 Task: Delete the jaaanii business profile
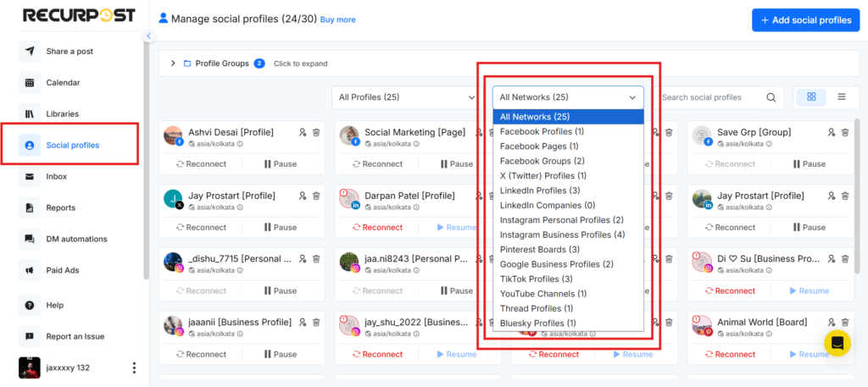[316, 323]
